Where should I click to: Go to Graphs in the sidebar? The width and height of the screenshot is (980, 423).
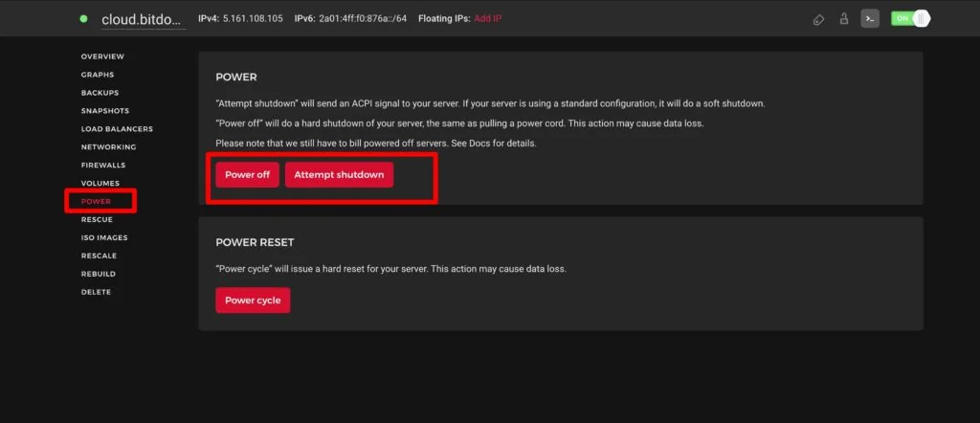[x=98, y=75]
